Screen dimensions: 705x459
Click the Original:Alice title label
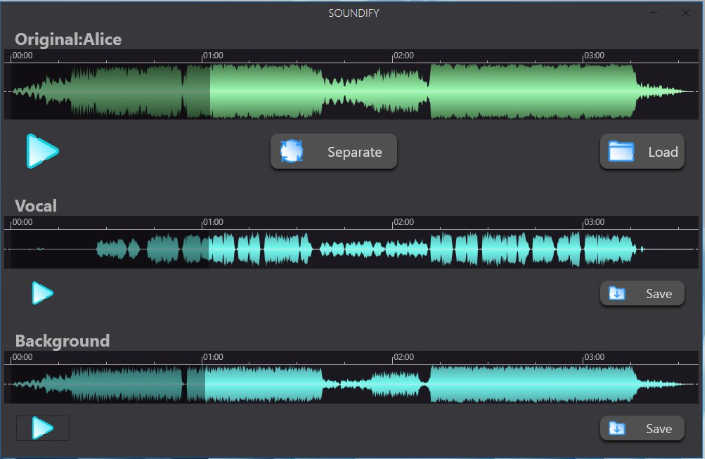coord(68,40)
